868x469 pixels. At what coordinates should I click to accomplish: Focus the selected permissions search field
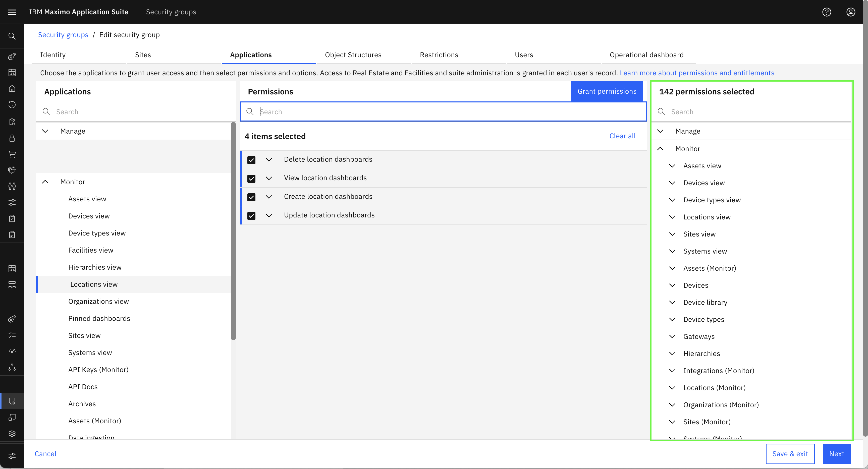(751, 111)
